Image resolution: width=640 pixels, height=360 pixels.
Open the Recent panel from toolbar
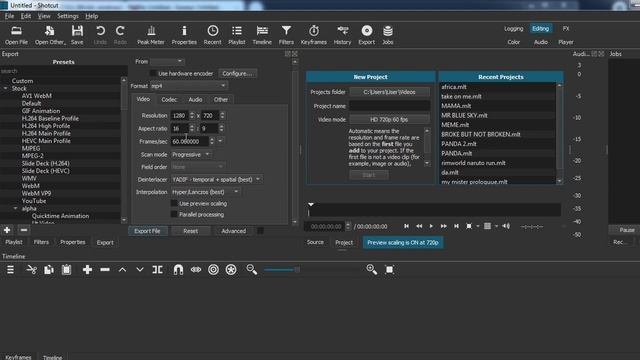(x=212, y=35)
